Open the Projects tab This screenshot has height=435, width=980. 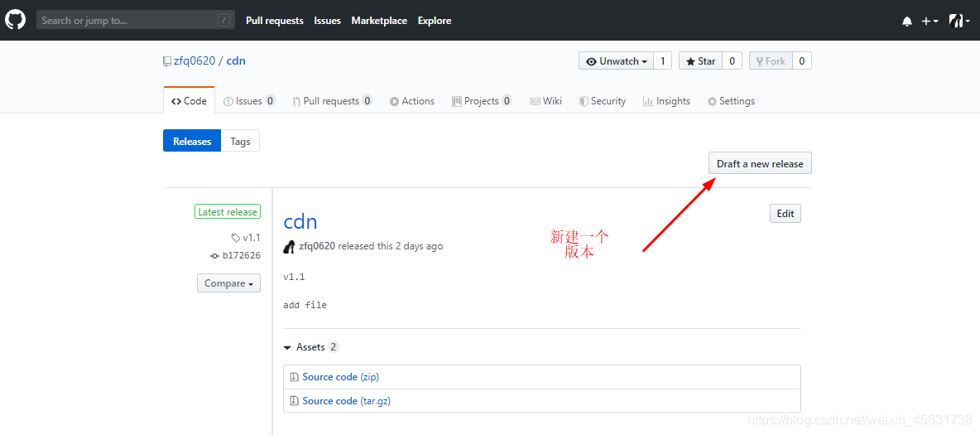482,101
